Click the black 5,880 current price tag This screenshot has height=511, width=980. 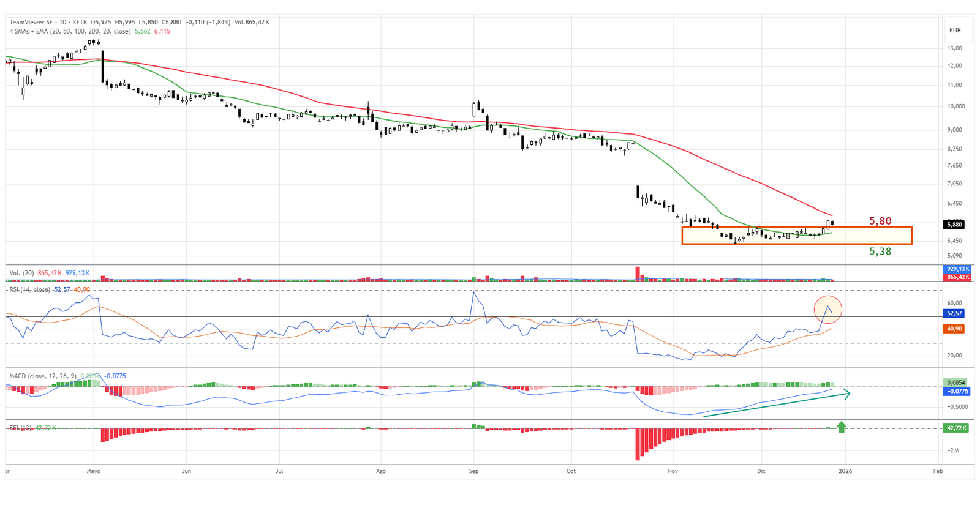pyautogui.click(x=954, y=225)
